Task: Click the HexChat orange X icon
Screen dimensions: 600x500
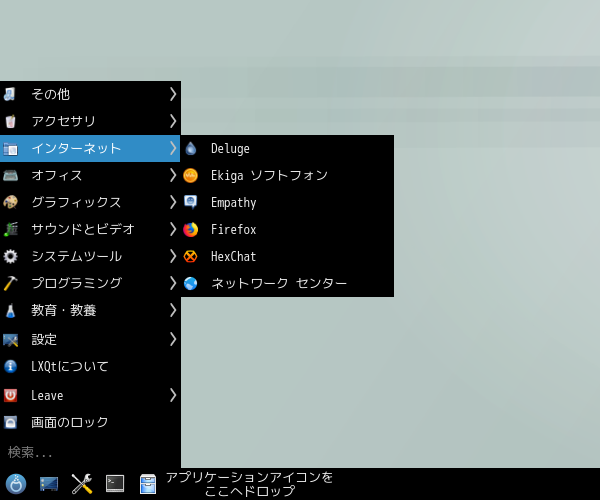Action: (x=191, y=256)
